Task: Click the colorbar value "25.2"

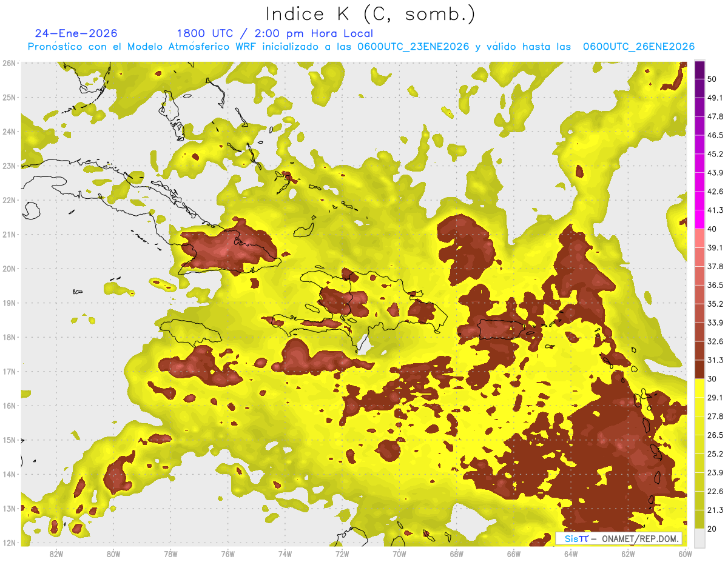Action: 715,454
